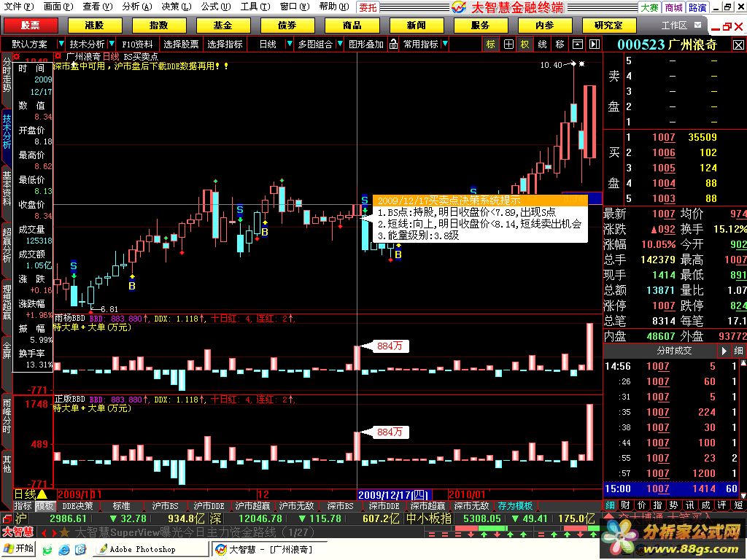Click the crosshair grid icon in toolbar
Viewport: 747px width, 560px height.
(508, 44)
